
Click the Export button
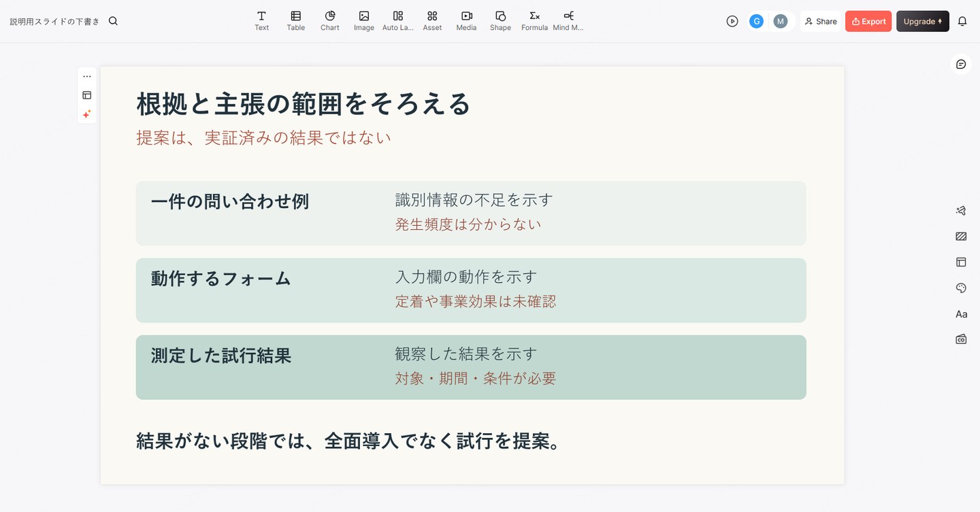point(868,21)
